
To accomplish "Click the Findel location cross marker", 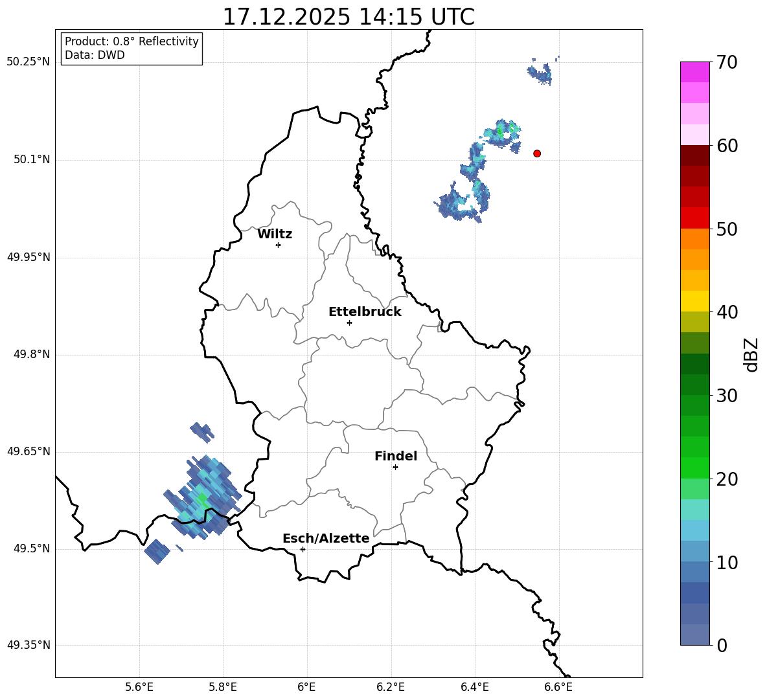I will [395, 468].
